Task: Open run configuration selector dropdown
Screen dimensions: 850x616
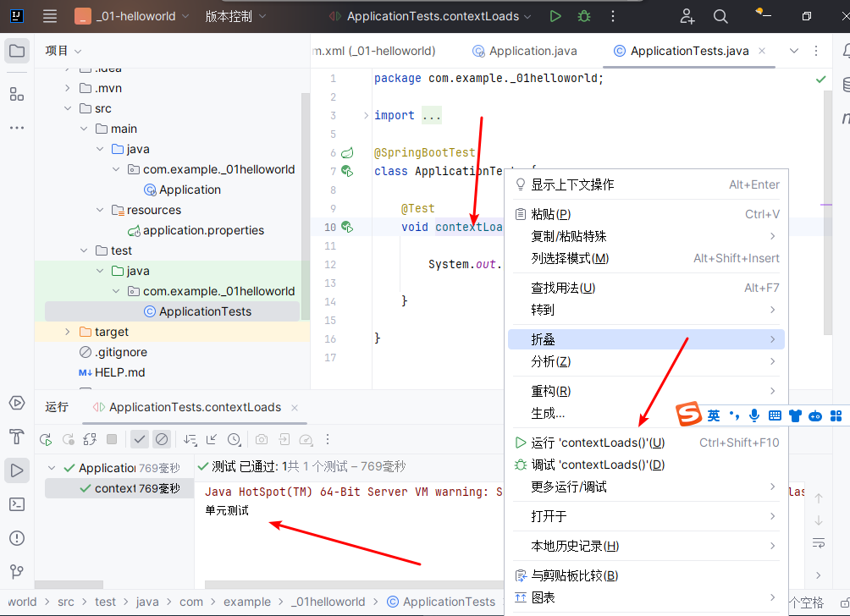Action: click(431, 16)
